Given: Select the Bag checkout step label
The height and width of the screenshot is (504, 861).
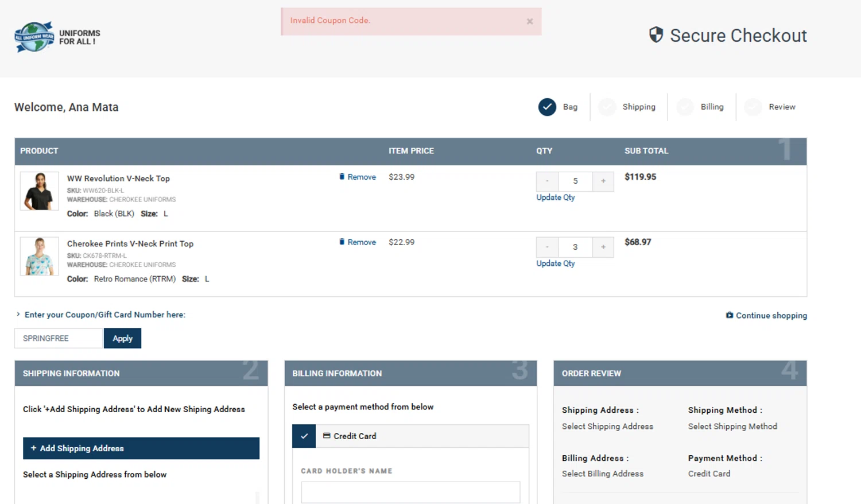Looking at the screenshot, I should pos(570,107).
